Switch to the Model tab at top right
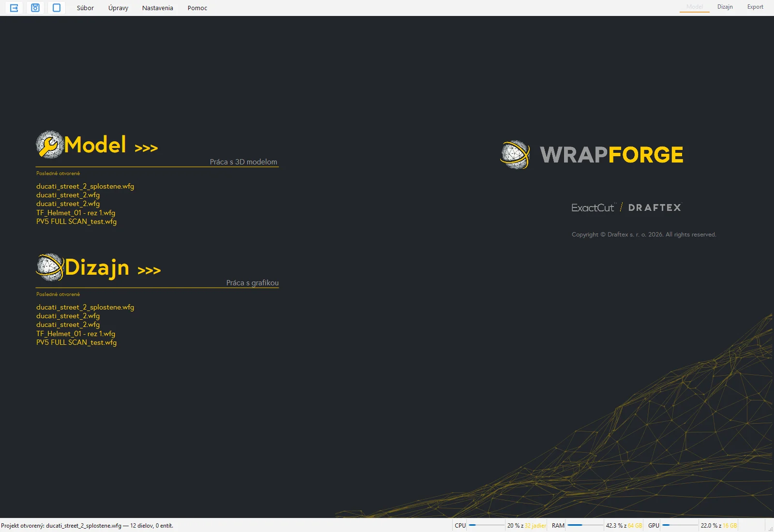774x532 pixels. [x=694, y=7]
